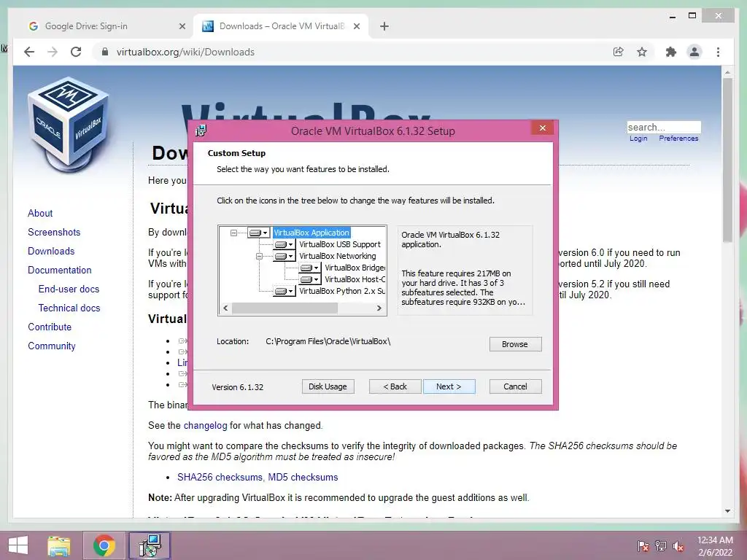Click page scrollbar up arrow

pos(727,72)
